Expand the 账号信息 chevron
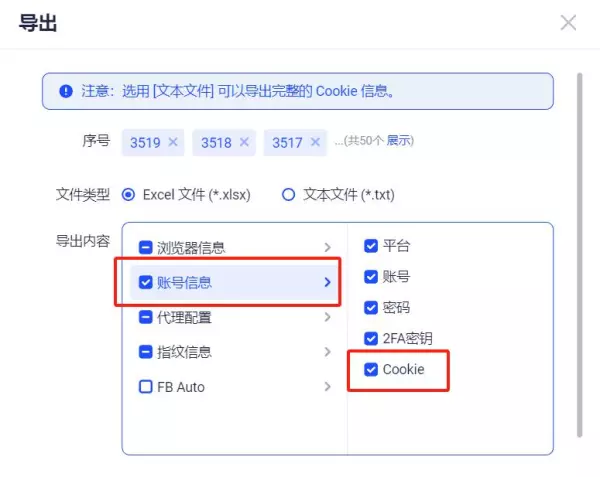Screen dimensions: 600x477 click(327, 282)
